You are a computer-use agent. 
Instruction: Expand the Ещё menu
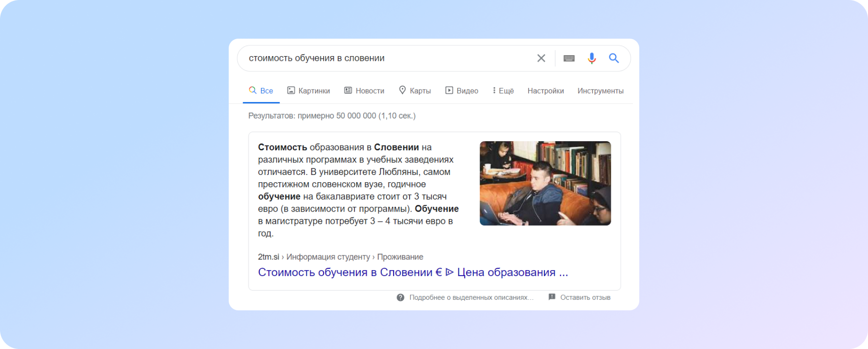[503, 90]
